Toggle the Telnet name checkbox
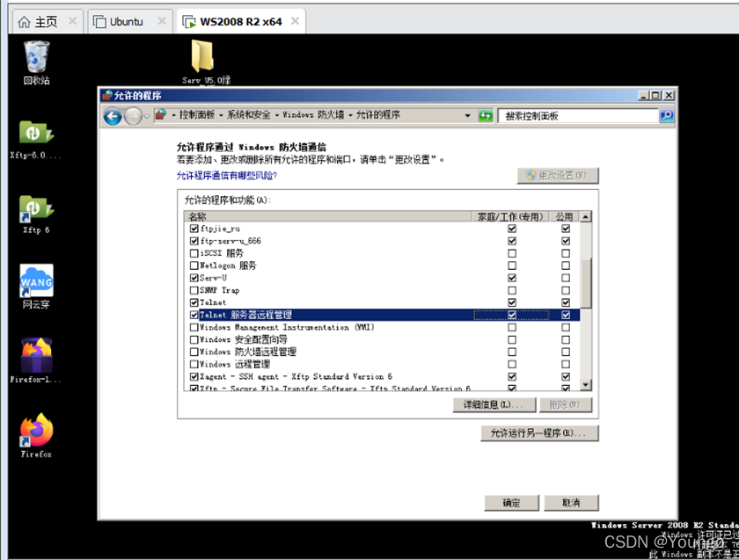The height and width of the screenshot is (560, 739). coord(194,302)
